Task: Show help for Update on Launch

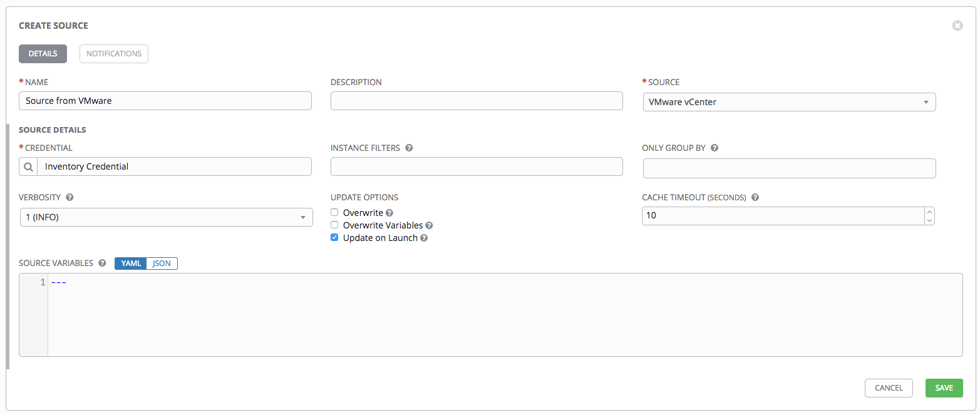Action: click(x=424, y=238)
